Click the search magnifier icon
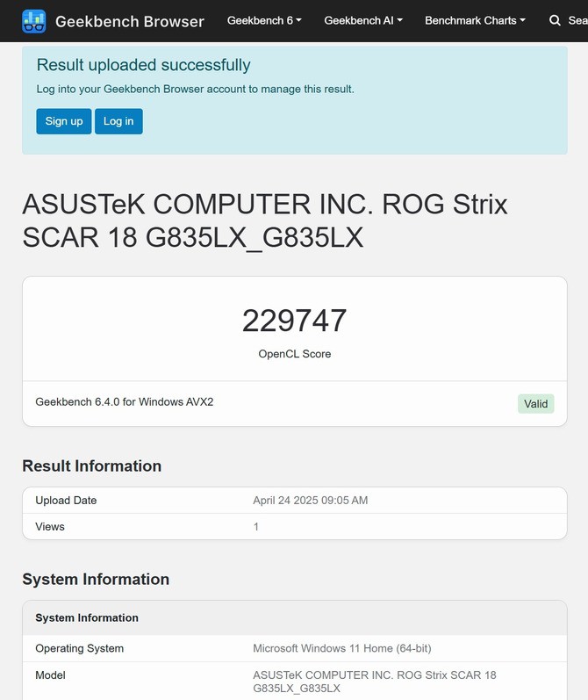 555,20
